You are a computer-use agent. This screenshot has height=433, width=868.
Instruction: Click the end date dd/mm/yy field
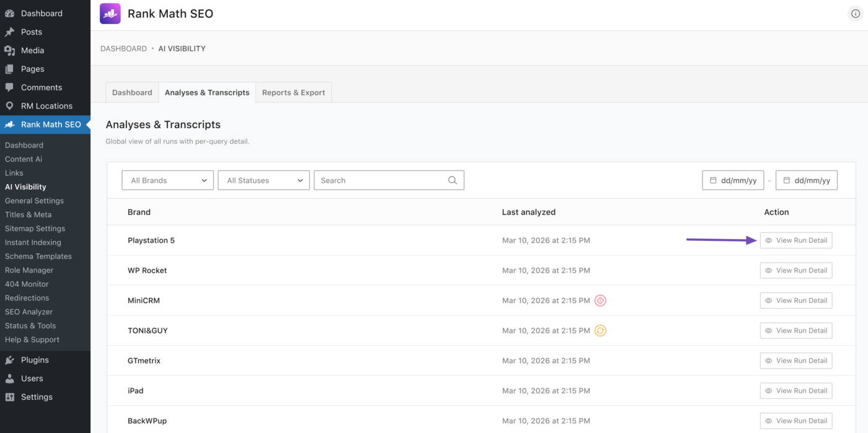pyautogui.click(x=807, y=180)
